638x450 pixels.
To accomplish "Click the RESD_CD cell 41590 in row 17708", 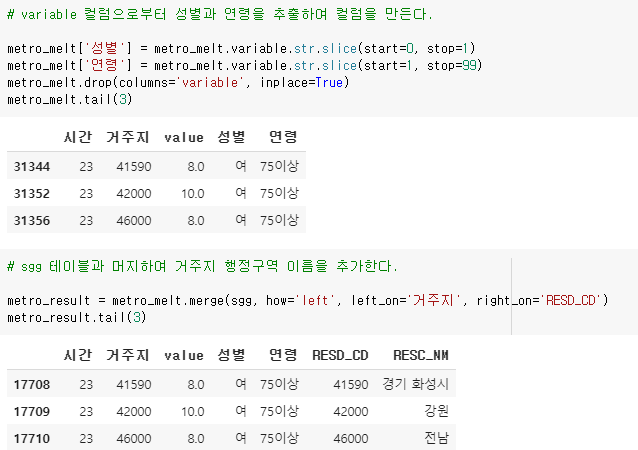I will click(x=351, y=384).
